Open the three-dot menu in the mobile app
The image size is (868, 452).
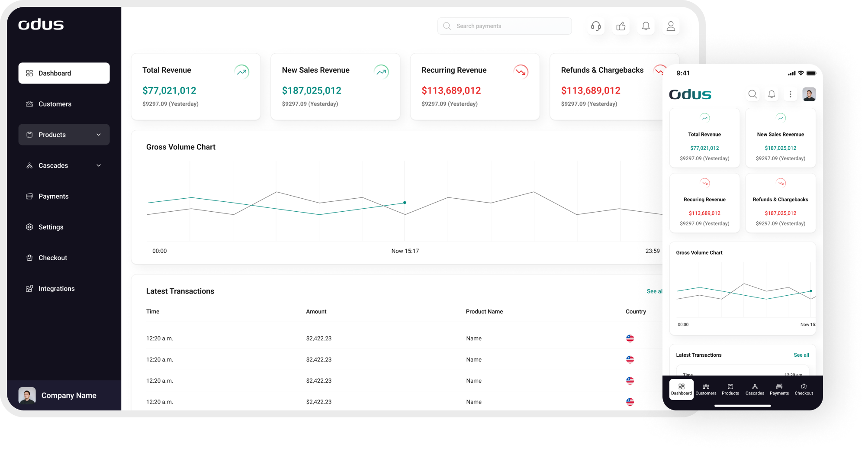[x=790, y=94]
